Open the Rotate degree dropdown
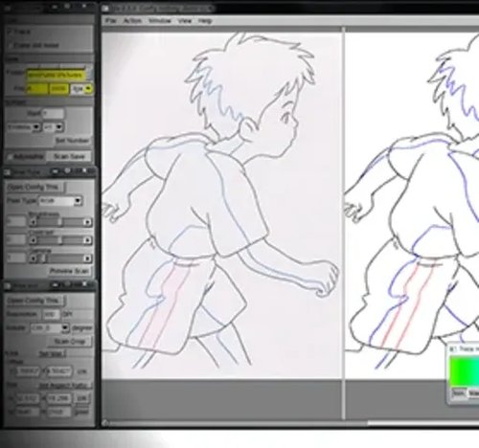 pos(50,328)
